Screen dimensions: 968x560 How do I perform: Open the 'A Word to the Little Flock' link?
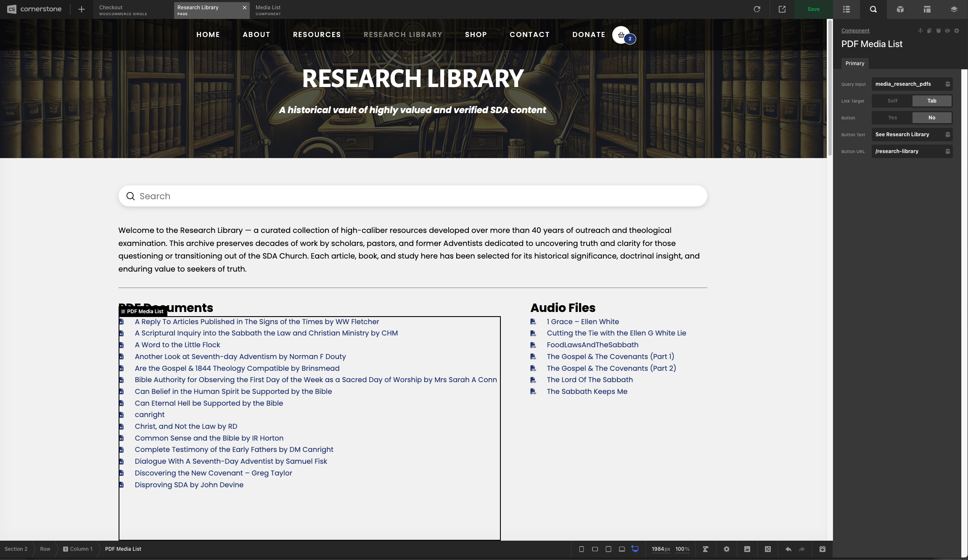coord(177,345)
